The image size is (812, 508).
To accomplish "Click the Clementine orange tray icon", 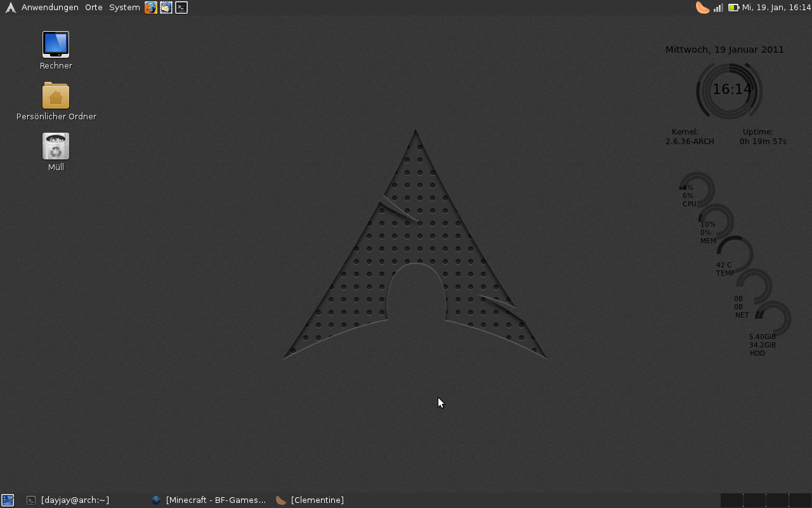I will 703,8.
